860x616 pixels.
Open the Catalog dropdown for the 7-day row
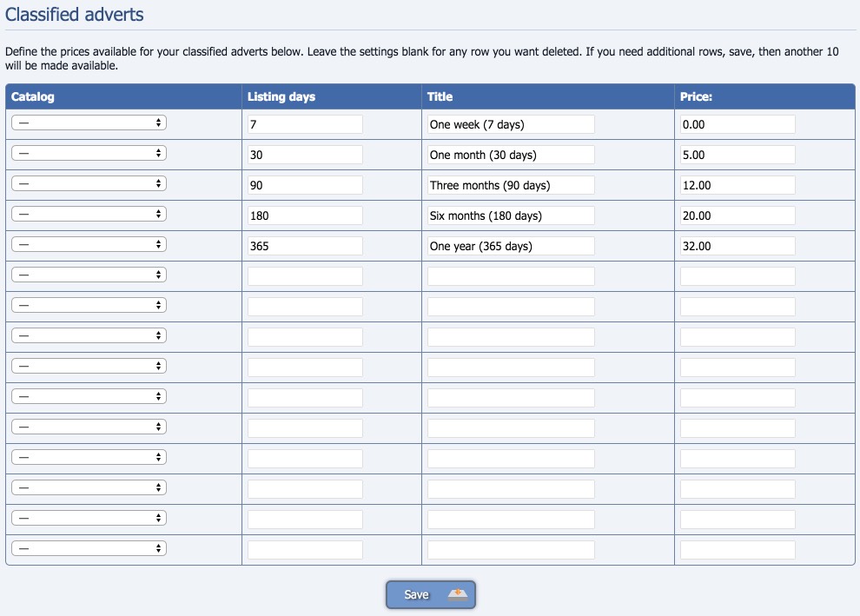[x=89, y=123]
